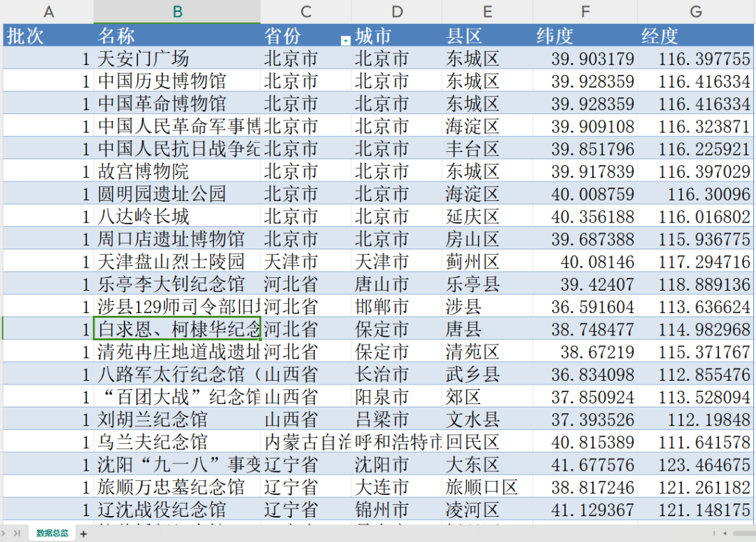Image resolution: width=756 pixels, height=542 pixels.
Task: Select city cell 长治市
Action: point(396,374)
